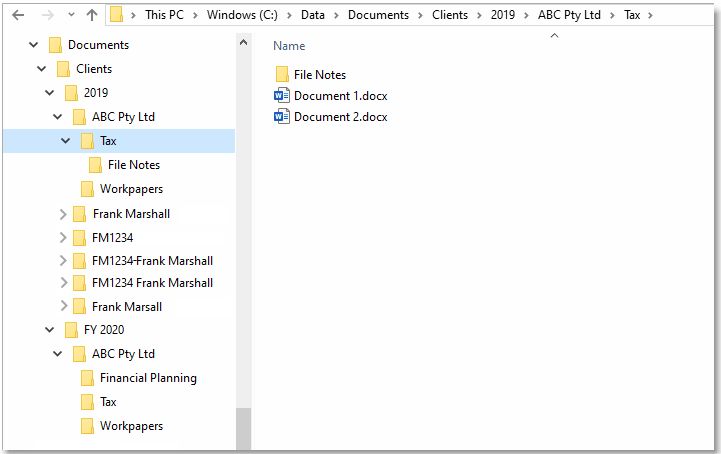Select This PC in address breadcrumb

[x=164, y=15]
